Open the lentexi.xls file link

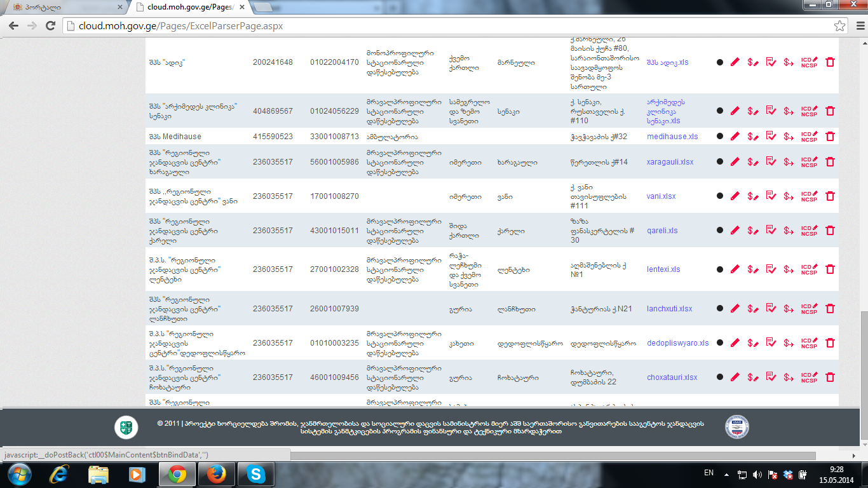click(663, 269)
